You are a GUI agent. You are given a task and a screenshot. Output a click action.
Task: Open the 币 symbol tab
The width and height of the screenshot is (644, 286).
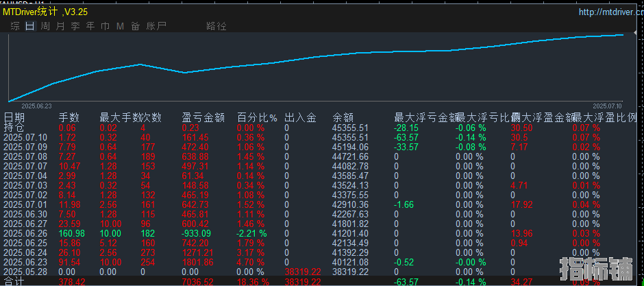(x=105, y=26)
